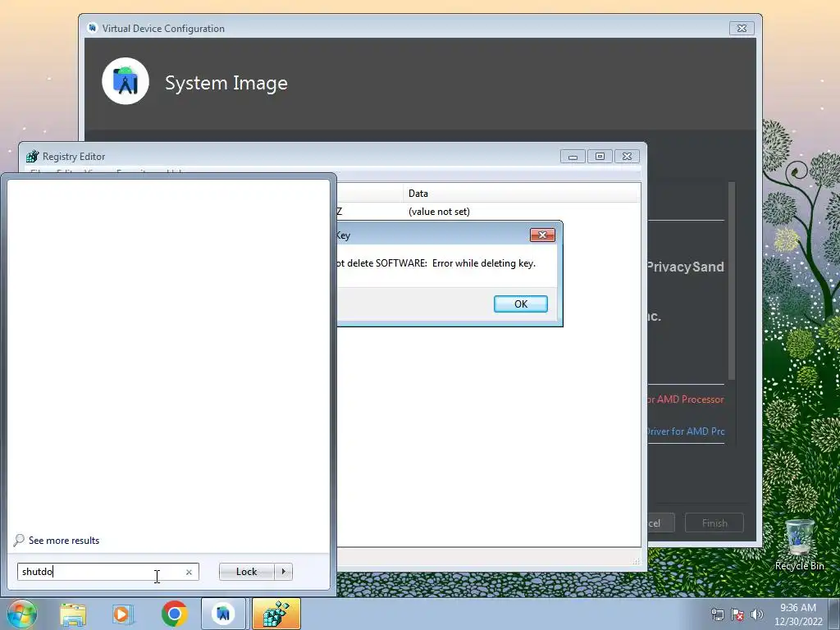Click the network tray icon

[x=717, y=614]
